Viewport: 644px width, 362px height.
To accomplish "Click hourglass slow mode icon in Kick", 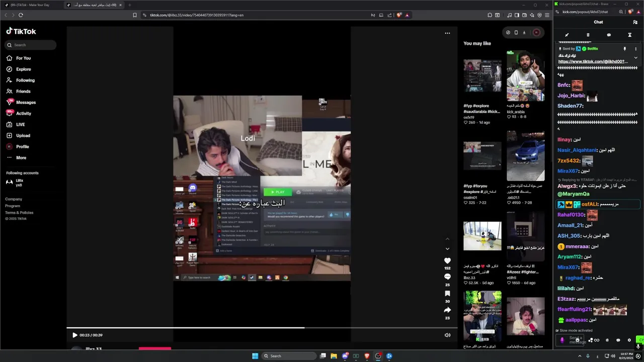I will click(x=629, y=35).
